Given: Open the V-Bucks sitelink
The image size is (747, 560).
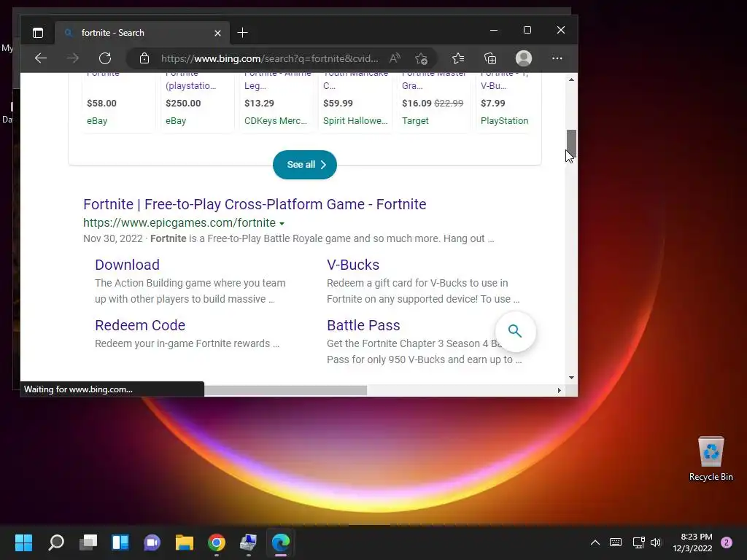Looking at the screenshot, I should (x=353, y=265).
